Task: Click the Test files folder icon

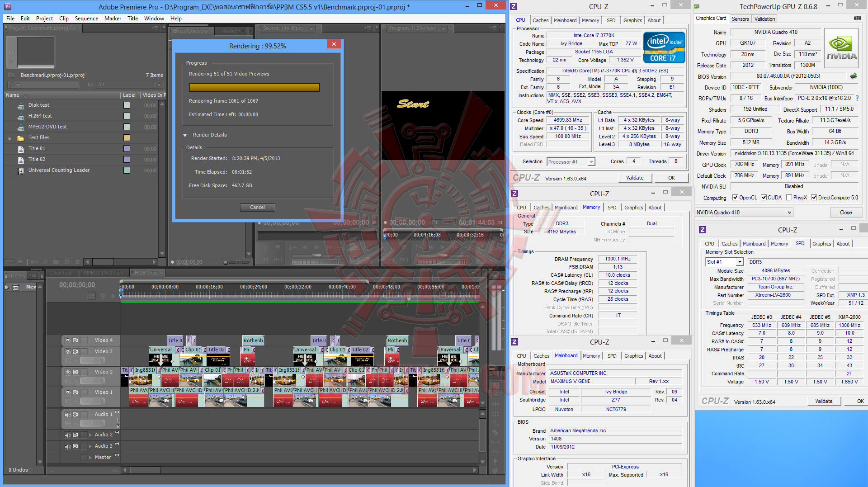Action: [21, 138]
